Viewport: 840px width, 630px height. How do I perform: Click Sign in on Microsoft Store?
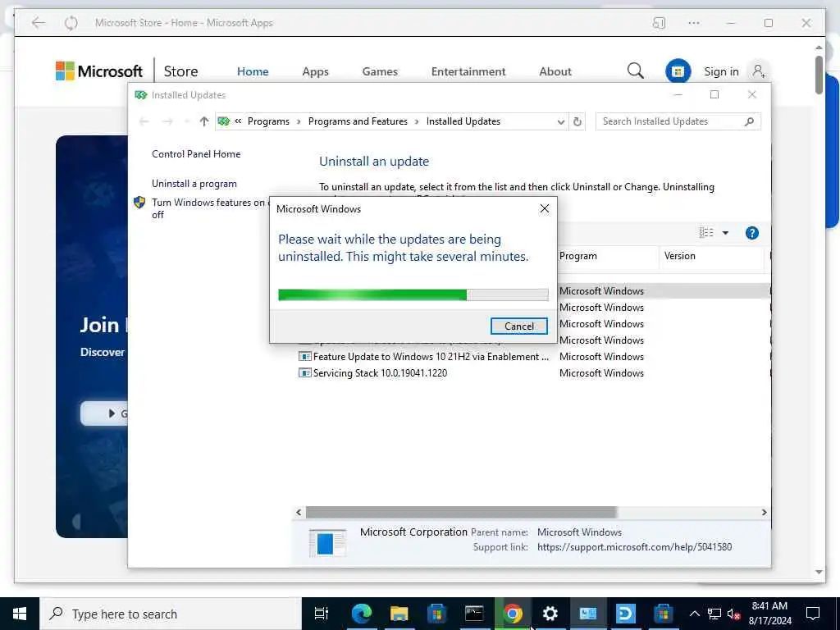coord(721,71)
